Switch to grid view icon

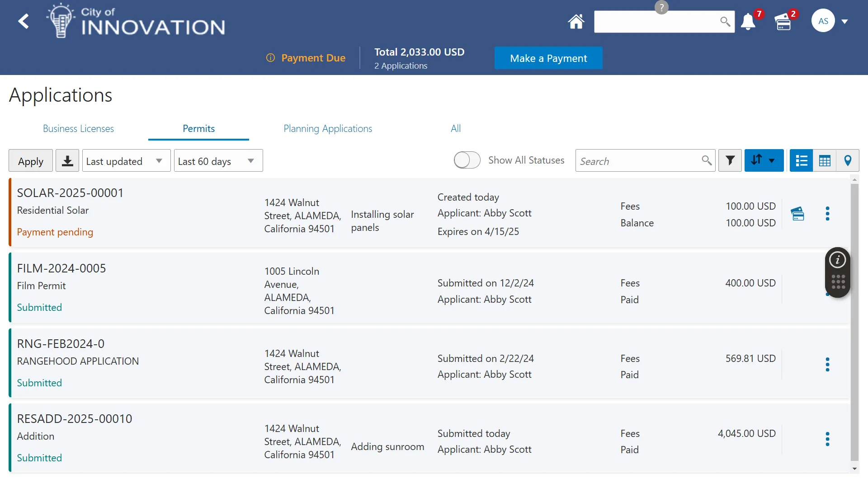pyautogui.click(x=825, y=160)
